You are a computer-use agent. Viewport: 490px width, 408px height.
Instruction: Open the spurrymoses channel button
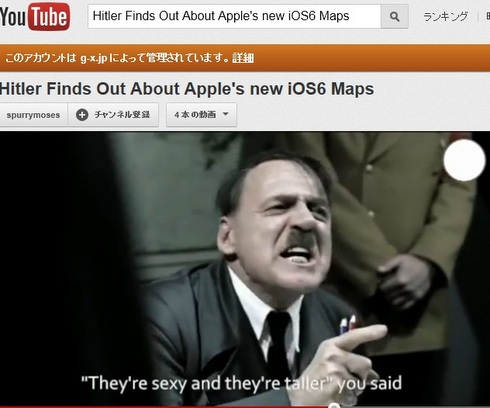[33, 115]
